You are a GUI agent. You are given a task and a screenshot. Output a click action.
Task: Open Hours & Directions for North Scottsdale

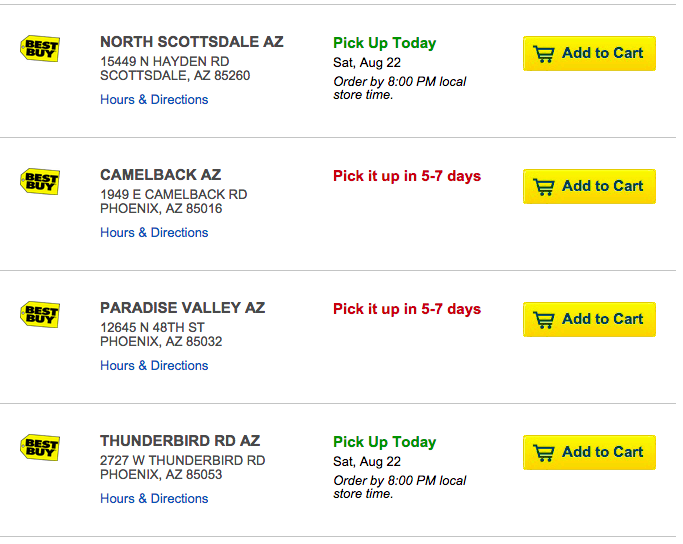[154, 100]
